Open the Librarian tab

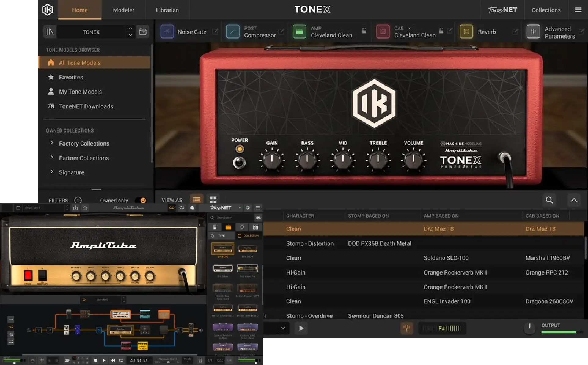coord(167,10)
